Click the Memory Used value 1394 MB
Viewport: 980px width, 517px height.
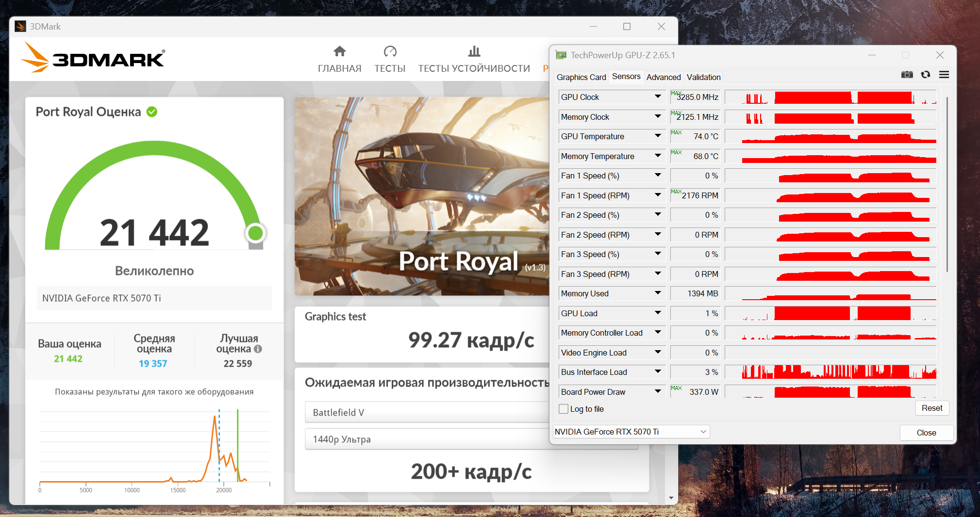click(x=695, y=293)
